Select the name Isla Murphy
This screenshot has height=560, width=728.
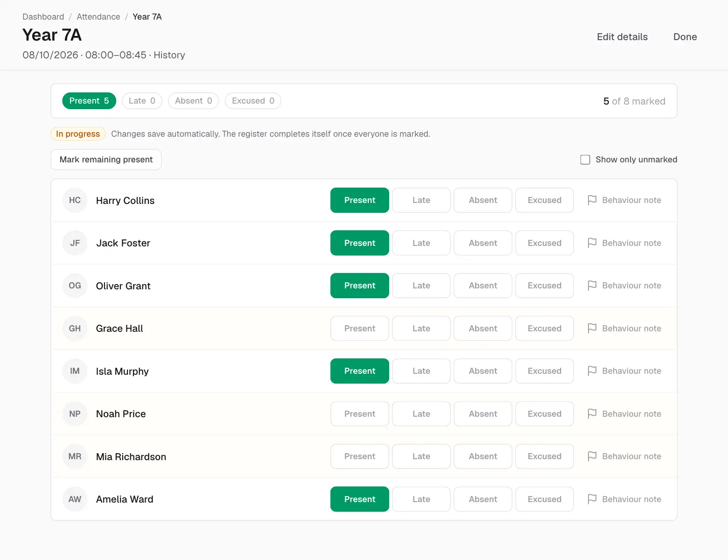[122, 371]
